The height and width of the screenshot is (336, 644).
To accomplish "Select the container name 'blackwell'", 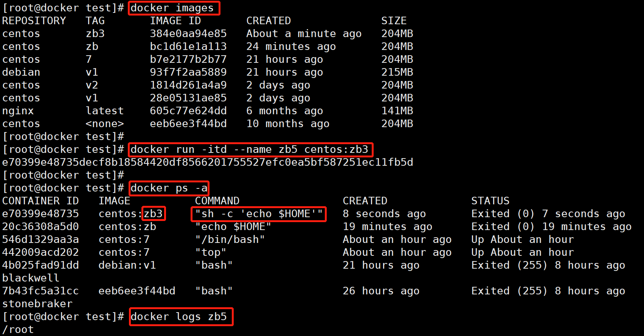I will coord(31,278).
